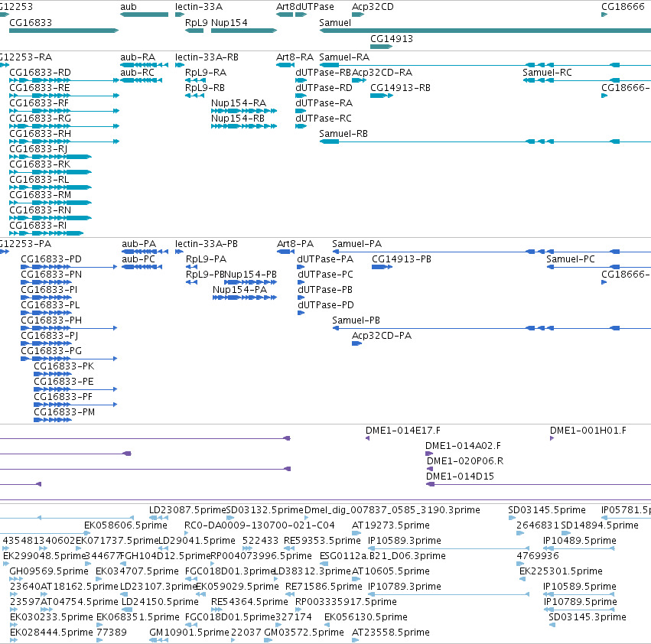This screenshot has height=644, width=651.
Task: Click the CG16833-PM protein label
Action: 64,412
